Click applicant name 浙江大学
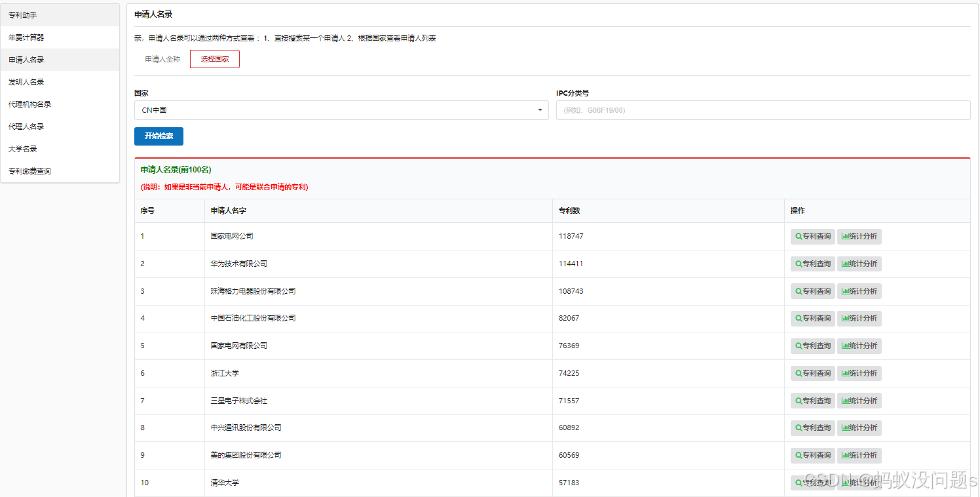This screenshot has width=980, height=497. tap(225, 373)
